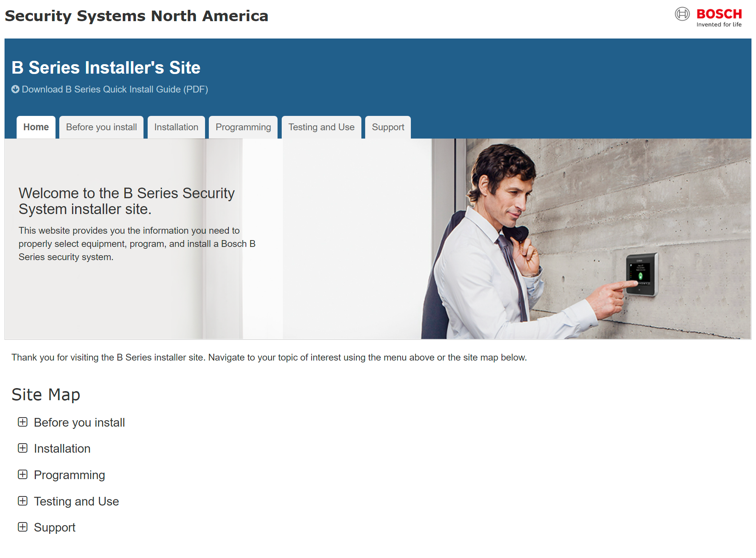Select the Home tab in navigation
Image resolution: width=756 pixels, height=558 pixels.
pyautogui.click(x=36, y=127)
